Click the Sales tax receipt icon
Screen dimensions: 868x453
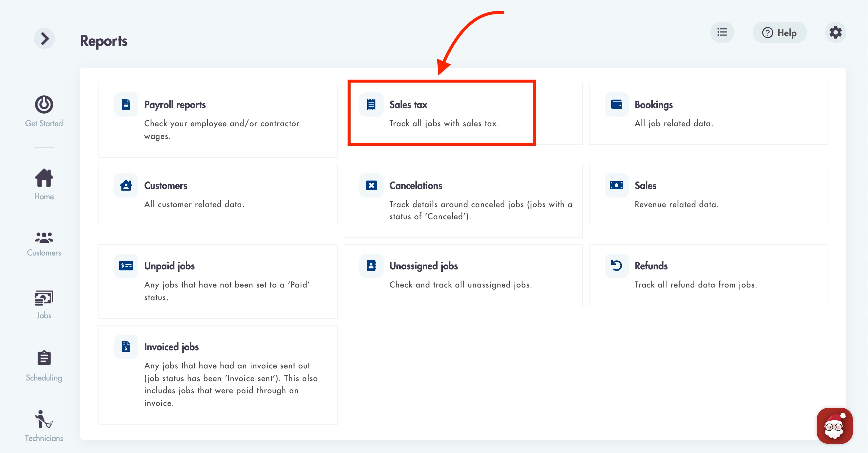pos(371,104)
